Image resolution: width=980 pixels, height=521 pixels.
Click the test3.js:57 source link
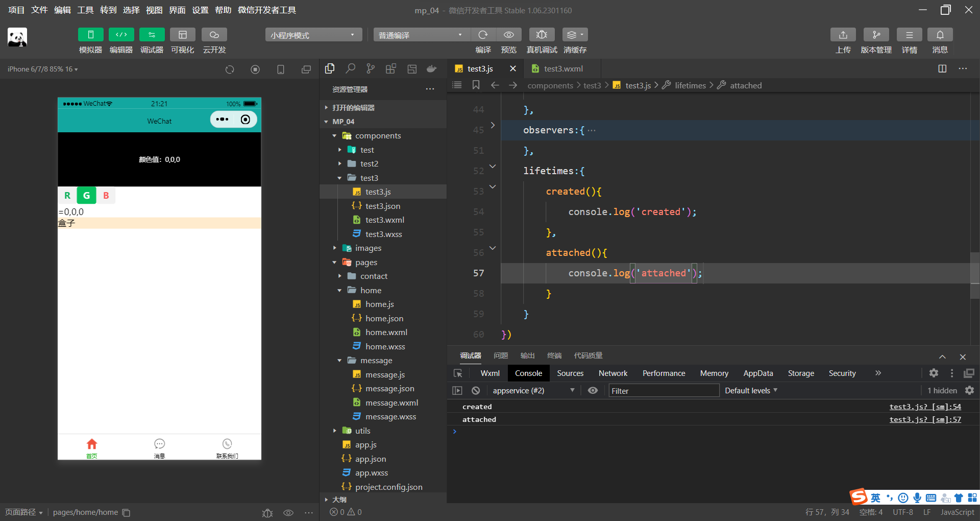[x=925, y=419]
